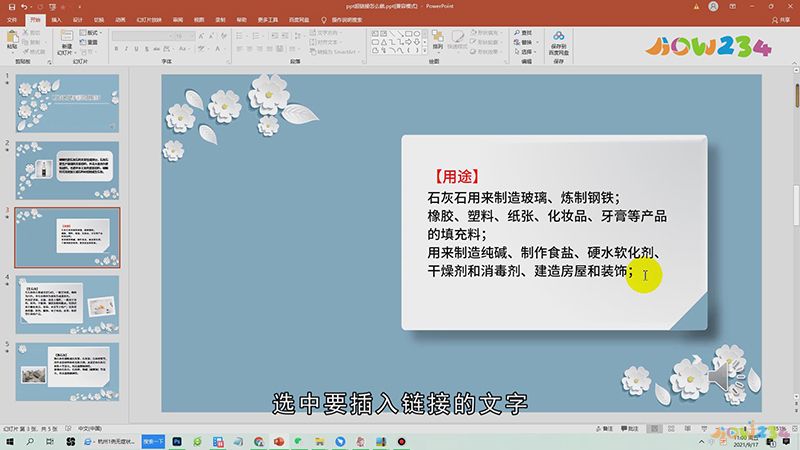The height and width of the screenshot is (450, 800).
Task: Click Increase Font Size icon
Action: click(202, 36)
